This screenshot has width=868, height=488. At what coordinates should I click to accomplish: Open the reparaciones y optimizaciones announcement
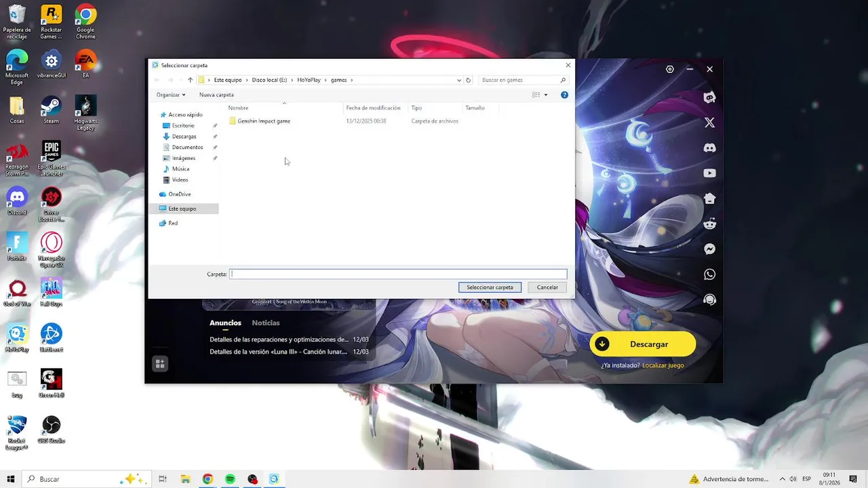pyautogui.click(x=289, y=340)
